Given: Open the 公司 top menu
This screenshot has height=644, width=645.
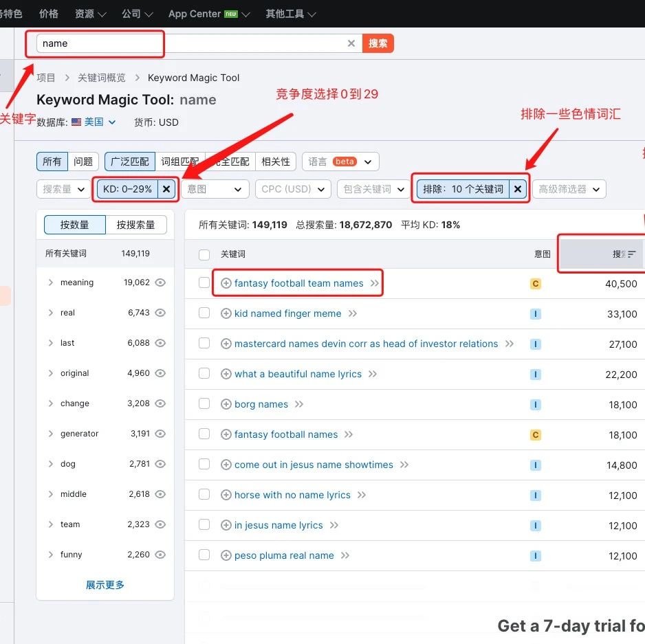Looking at the screenshot, I should 137,14.
